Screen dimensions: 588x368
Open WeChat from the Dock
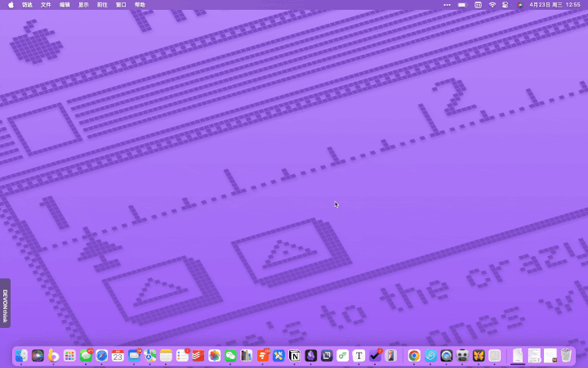coord(230,356)
